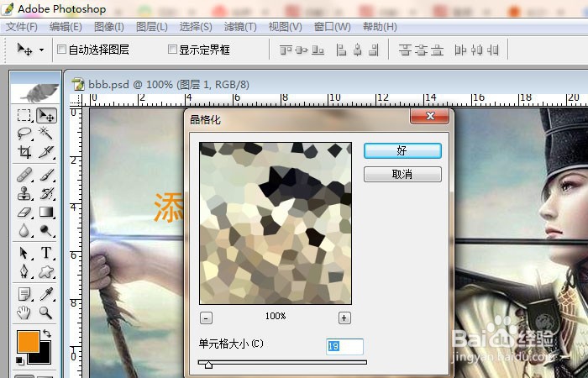Click Align Top Edges in options bar

[286, 50]
